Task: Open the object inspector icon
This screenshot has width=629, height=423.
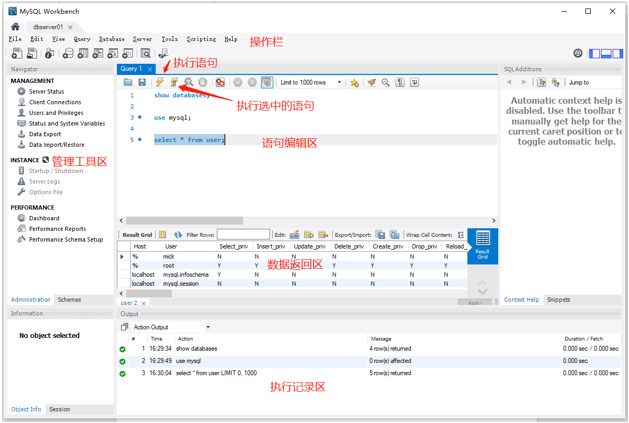Action: (x=50, y=53)
